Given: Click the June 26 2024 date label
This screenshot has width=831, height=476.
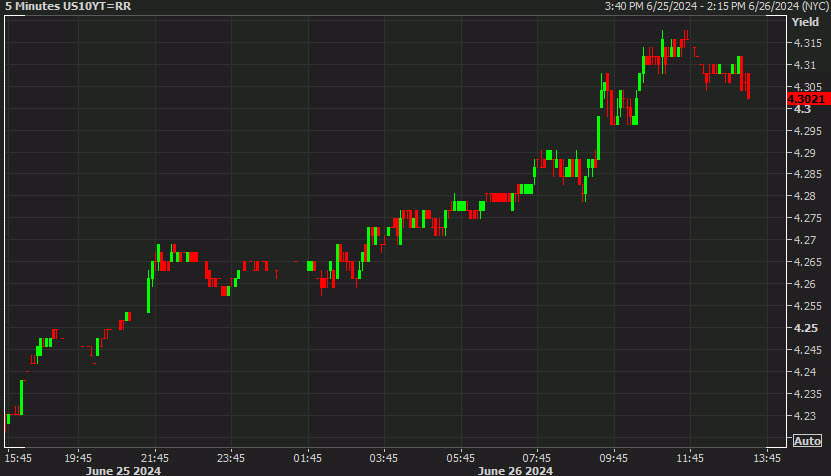Looking at the screenshot, I should [x=515, y=471].
